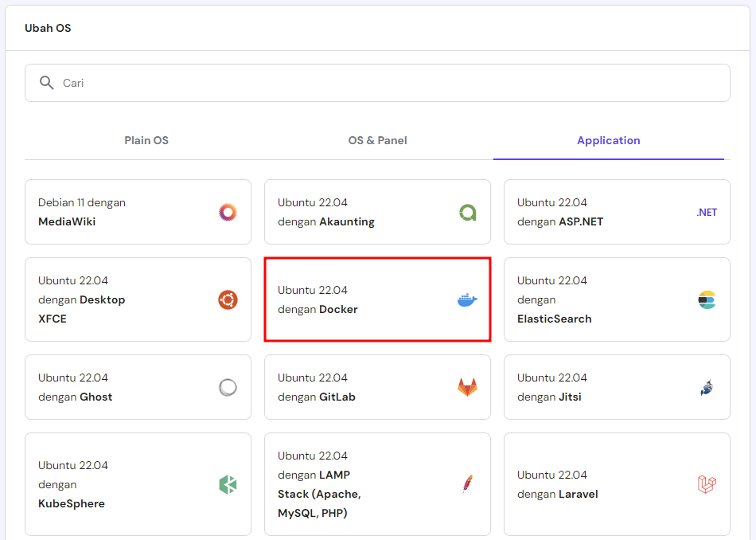Switch to the Plain OS tab

click(146, 140)
